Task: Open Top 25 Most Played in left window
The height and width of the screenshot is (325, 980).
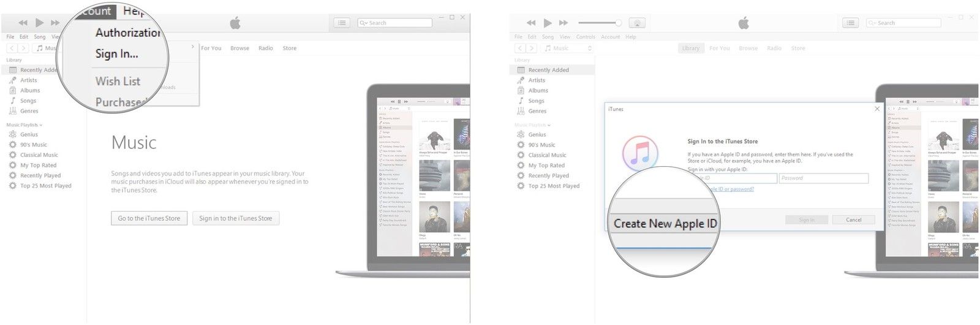Action: [46, 186]
